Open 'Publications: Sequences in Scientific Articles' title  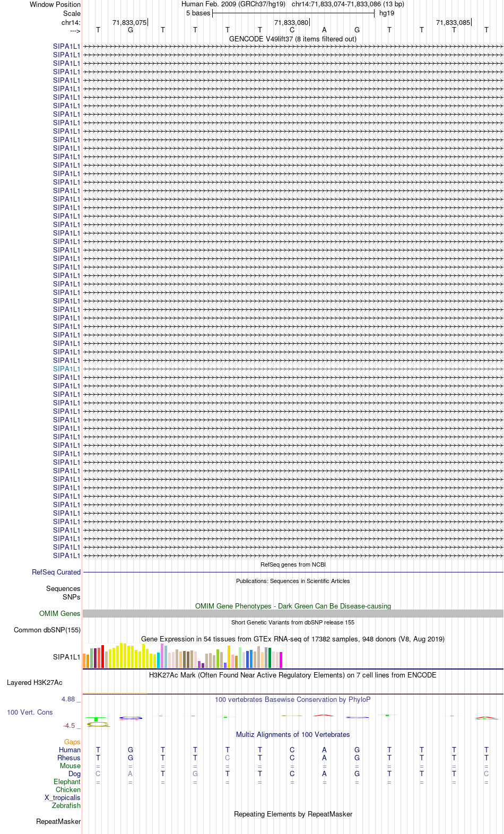pyautogui.click(x=293, y=581)
